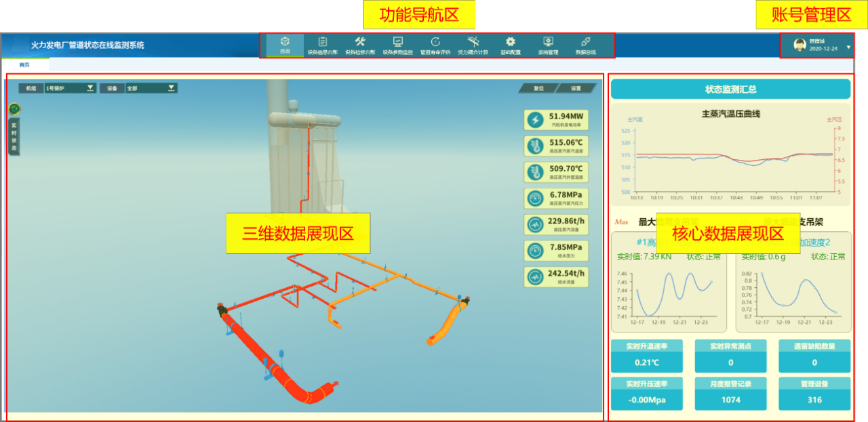The image size is (868, 422).
Task: 打开设备信息台账功能图标
Action: tap(321, 45)
